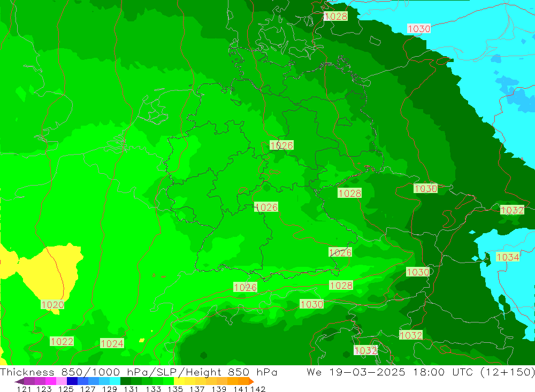535x392 pixels.
Task: Select the bright magenta legend swatch
Action: pyautogui.click(x=51, y=381)
